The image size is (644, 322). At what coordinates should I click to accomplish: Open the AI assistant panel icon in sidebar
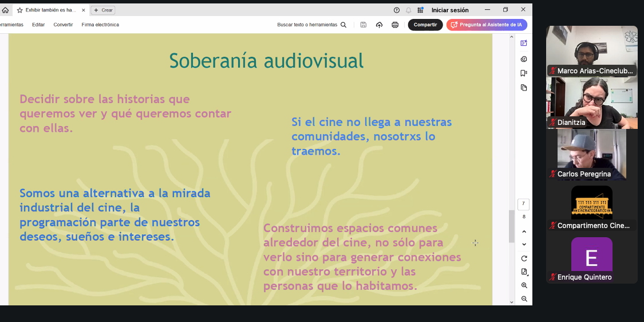click(524, 43)
